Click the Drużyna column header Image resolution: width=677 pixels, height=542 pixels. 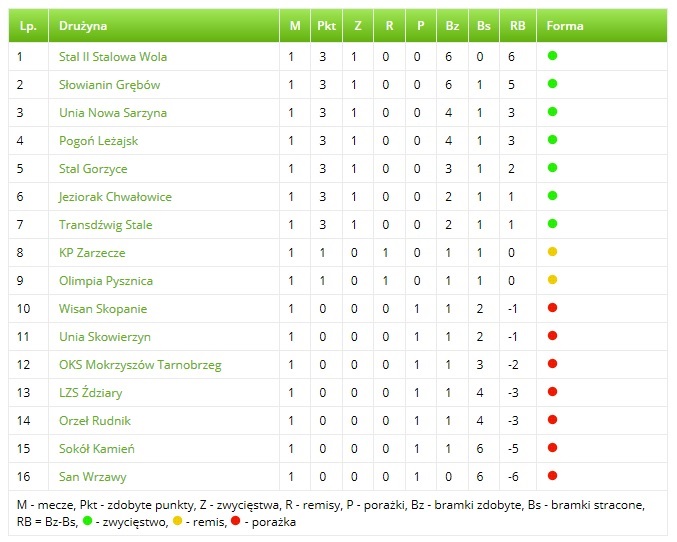(83, 25)
